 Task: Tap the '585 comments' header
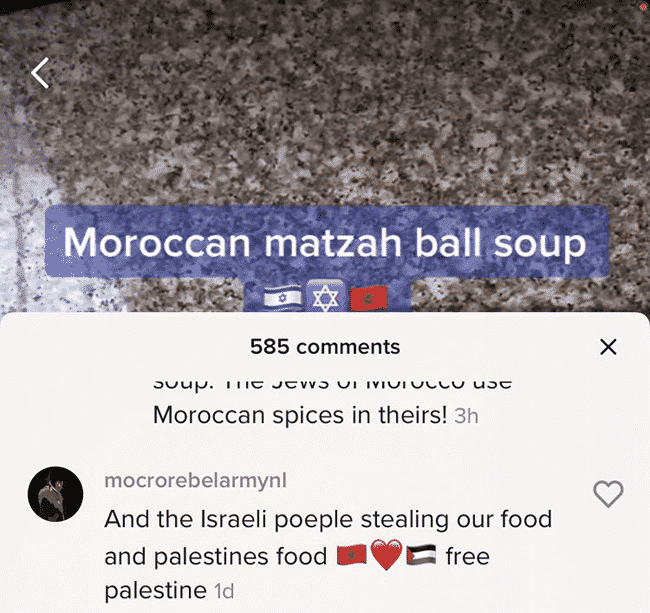pos(325,347)
